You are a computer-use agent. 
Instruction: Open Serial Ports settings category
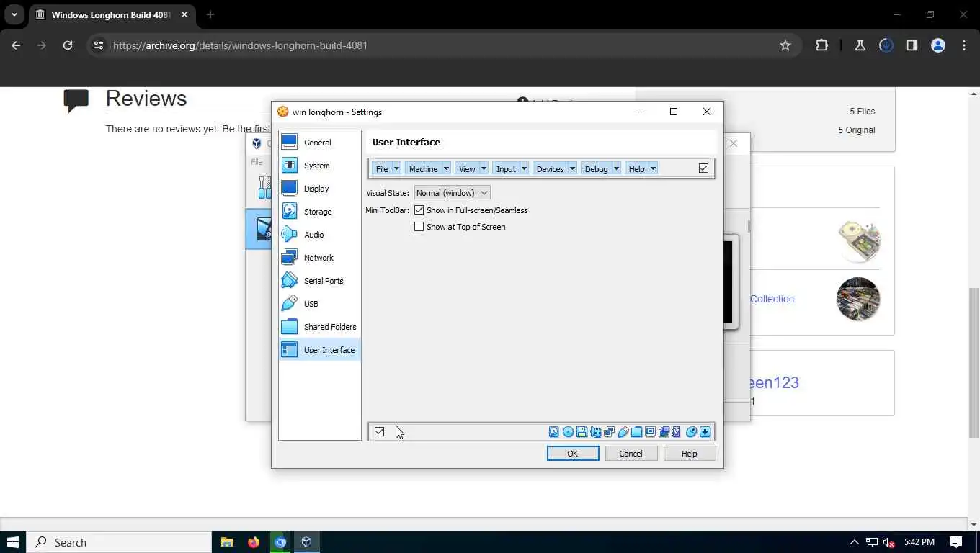[319, 281]
